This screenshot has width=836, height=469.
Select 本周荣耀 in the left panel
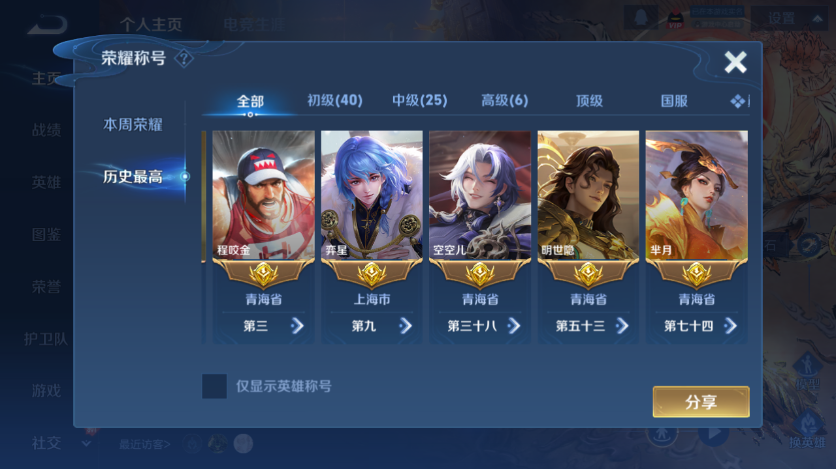pyautogui.click(x=133, y=125)
